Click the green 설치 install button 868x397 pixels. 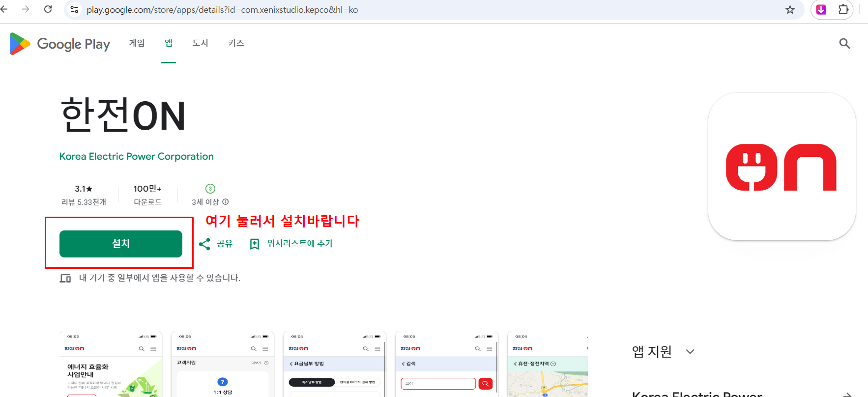[x=121, y=244]
